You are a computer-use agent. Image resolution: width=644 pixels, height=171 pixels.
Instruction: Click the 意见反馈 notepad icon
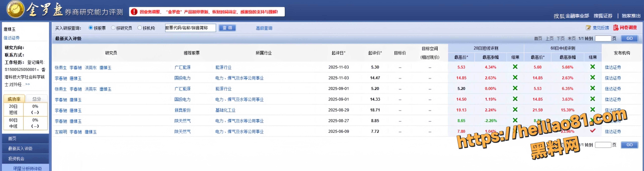pyautogui.click(x=588, y=28)
